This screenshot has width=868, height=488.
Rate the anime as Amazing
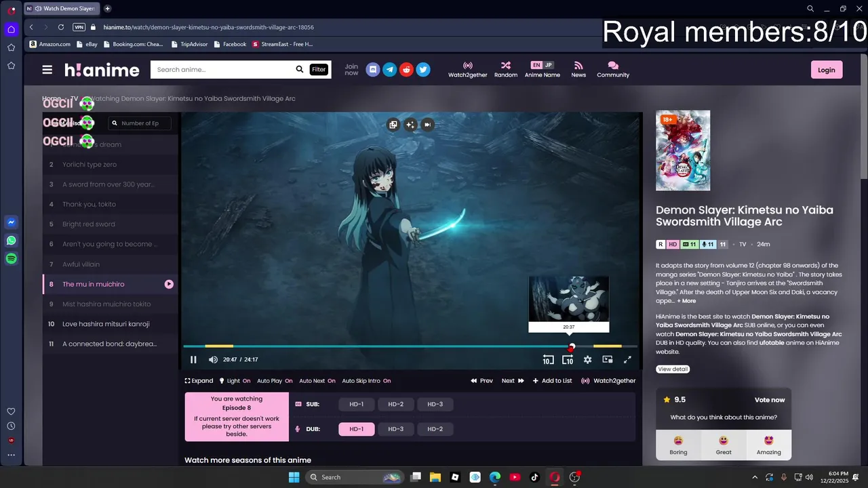pos(768,445)
